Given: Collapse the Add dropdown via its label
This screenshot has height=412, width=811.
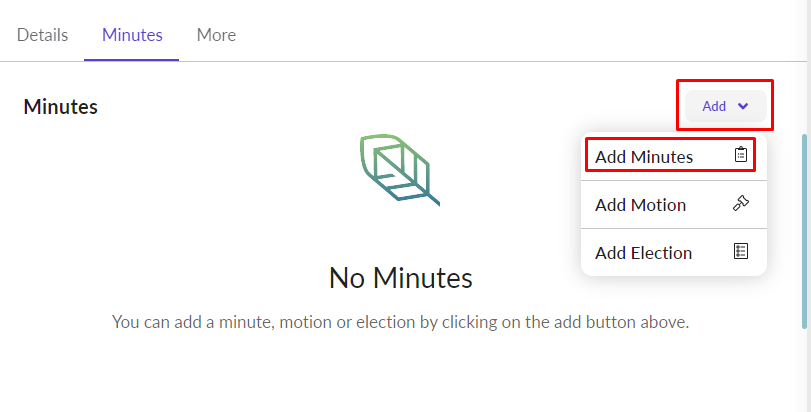Looking at the screenshot, I should pos(714,106).
